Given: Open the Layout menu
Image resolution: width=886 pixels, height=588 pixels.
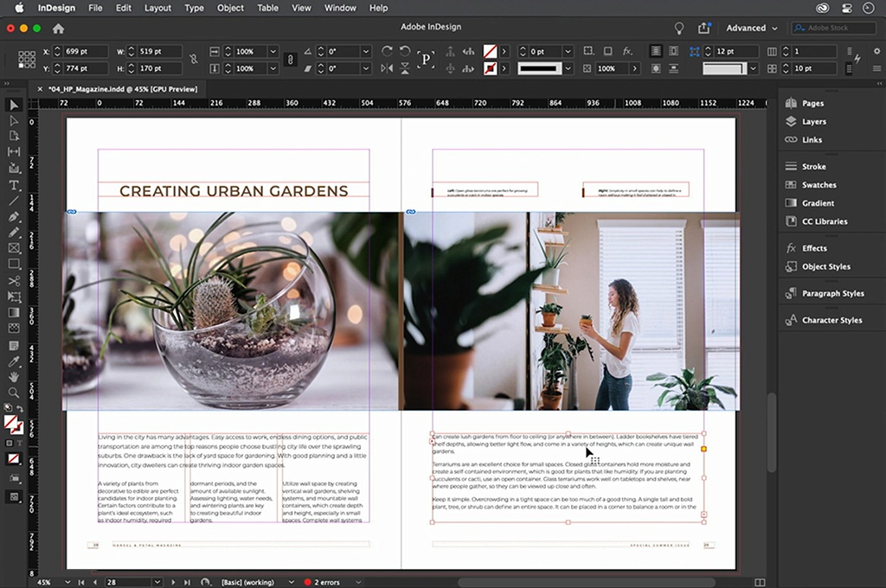Looking at the screenshot, I should coord(157,8).
